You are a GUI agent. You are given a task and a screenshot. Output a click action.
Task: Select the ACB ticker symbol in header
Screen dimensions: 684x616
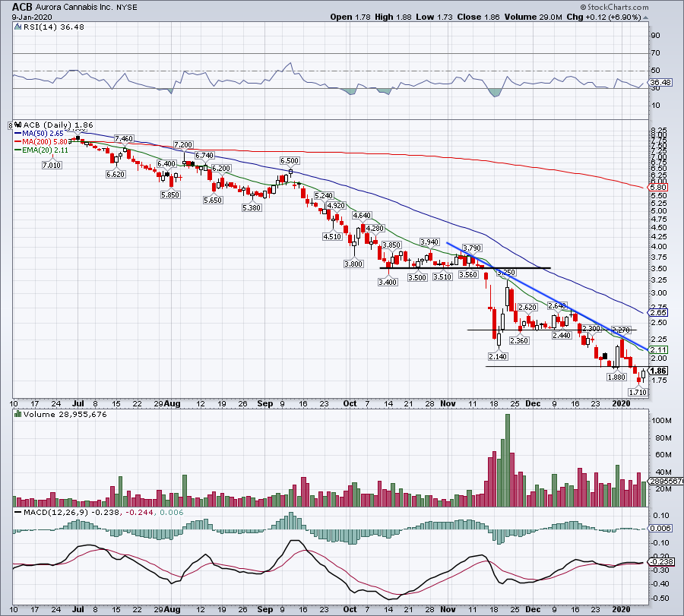click(22, 7)
